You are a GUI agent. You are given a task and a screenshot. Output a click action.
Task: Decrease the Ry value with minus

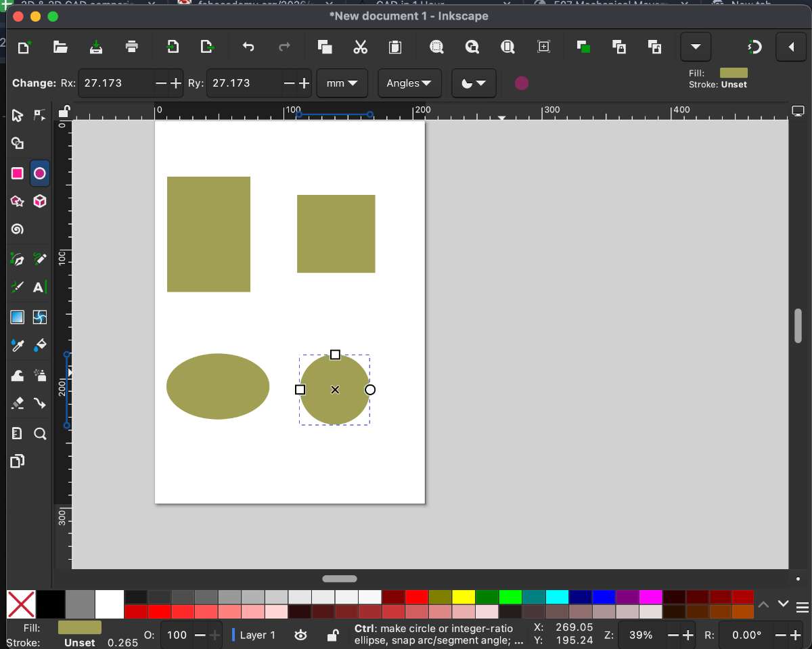click(289, 83)
